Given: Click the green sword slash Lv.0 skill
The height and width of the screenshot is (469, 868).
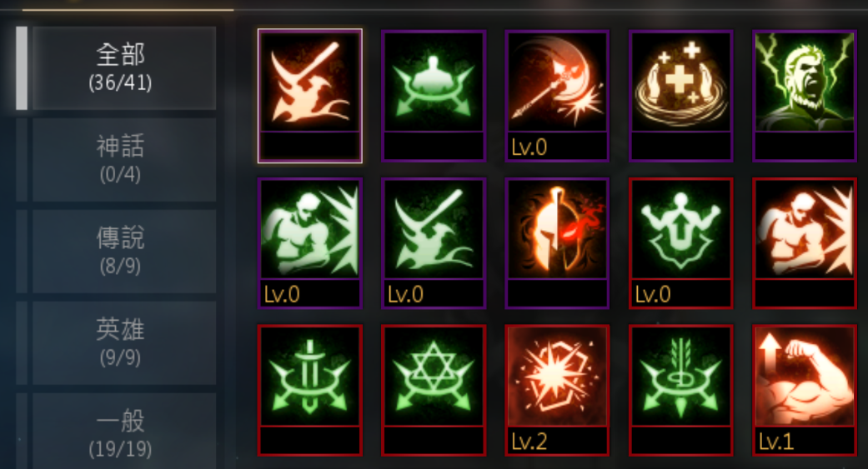Looking at the screenshot, I should pyautogui.click(x=434, y=243).
